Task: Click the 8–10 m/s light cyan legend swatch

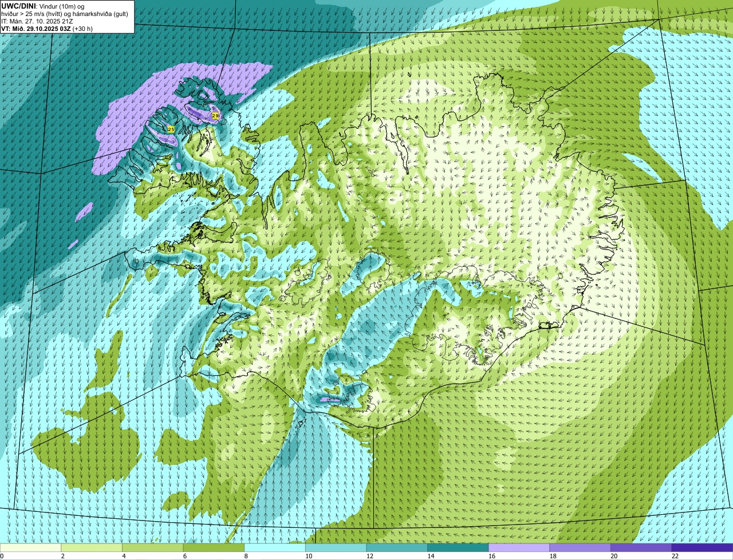Action: (x=275, y=548)
